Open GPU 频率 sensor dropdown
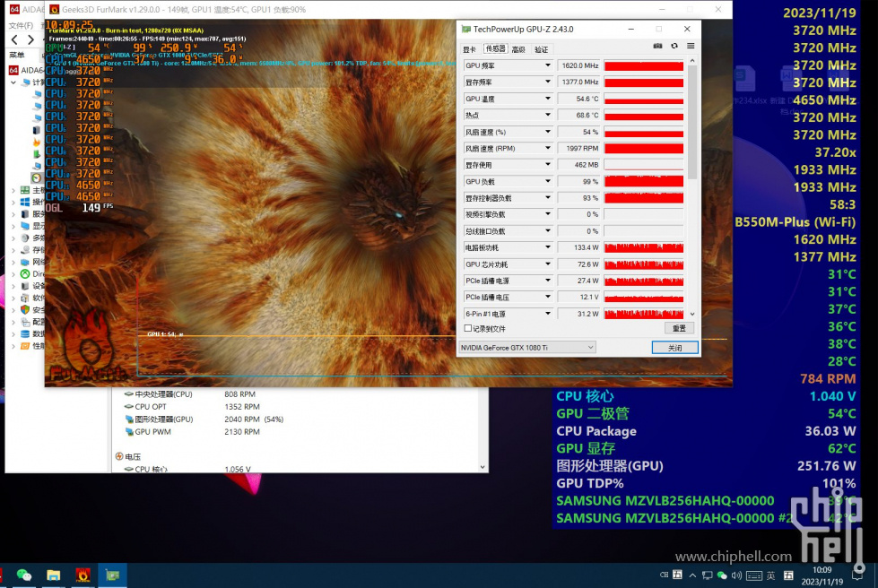 (548, 65)
